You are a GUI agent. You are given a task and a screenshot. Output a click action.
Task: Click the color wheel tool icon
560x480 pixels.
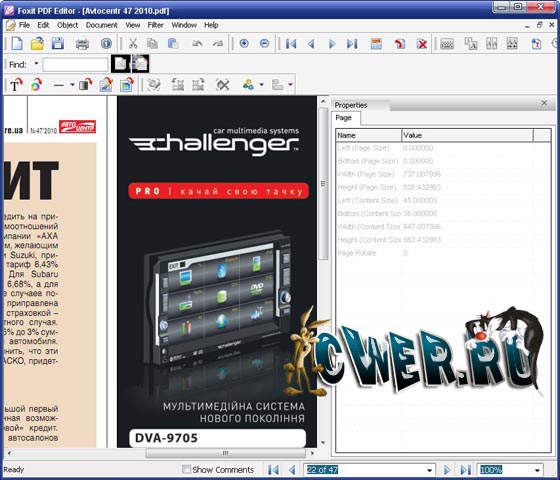point(36,85)
